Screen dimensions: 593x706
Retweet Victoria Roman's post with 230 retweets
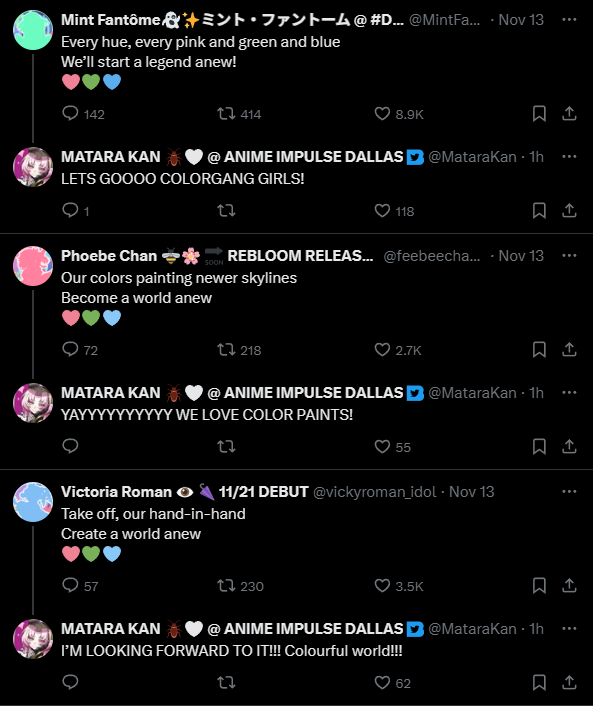point(226,585)
